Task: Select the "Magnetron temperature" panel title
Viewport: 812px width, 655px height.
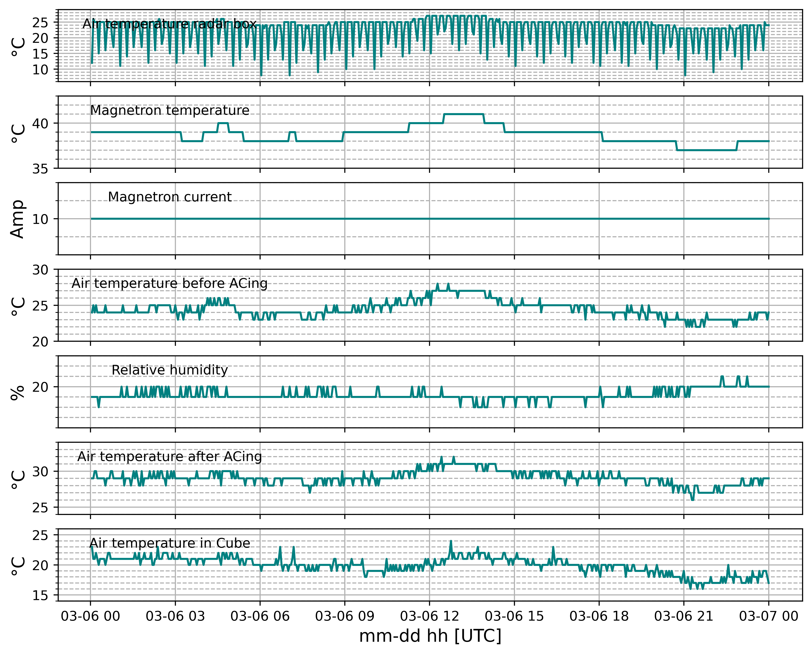Action: pos(170,110)
